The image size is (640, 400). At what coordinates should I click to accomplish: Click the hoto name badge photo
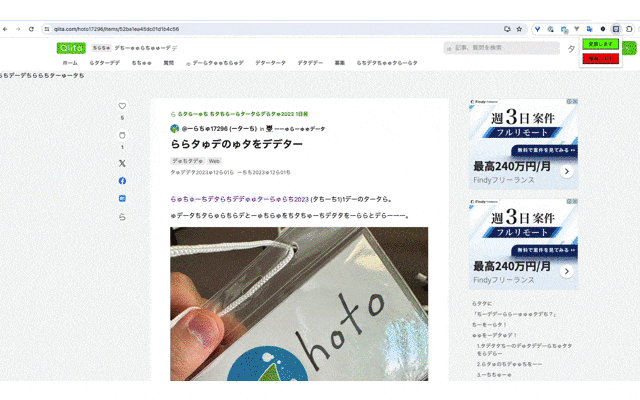click(x=299, y=304)
